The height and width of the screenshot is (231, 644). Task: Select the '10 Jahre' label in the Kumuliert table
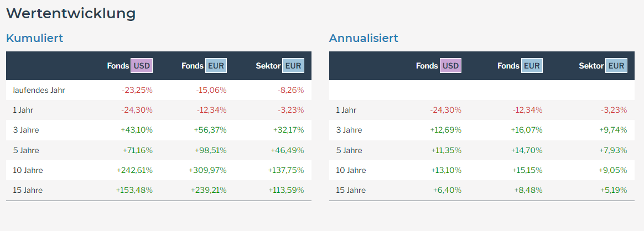click(x=28, y=170)
